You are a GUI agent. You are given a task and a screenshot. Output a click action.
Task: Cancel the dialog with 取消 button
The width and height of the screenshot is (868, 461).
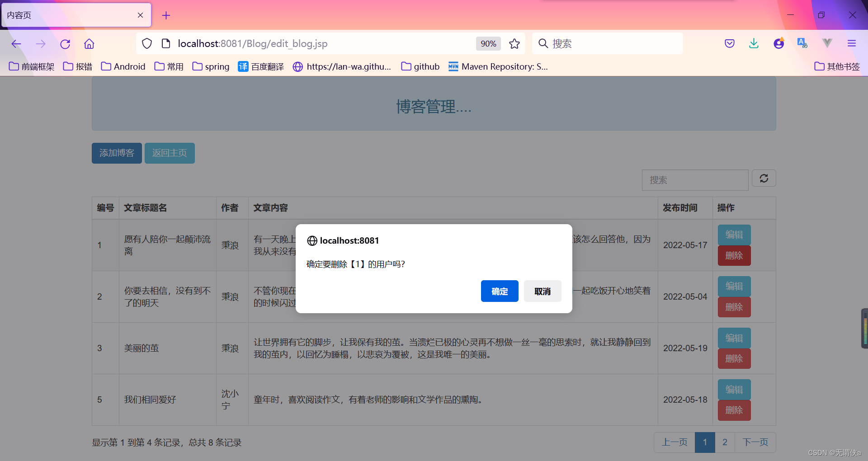click(542, 291)
